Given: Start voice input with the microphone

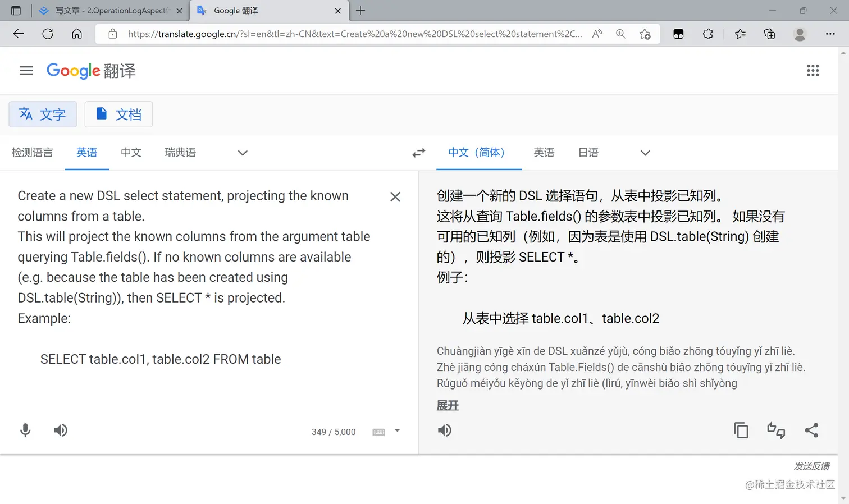Looking at the screenshot, I should coord(25,430).
